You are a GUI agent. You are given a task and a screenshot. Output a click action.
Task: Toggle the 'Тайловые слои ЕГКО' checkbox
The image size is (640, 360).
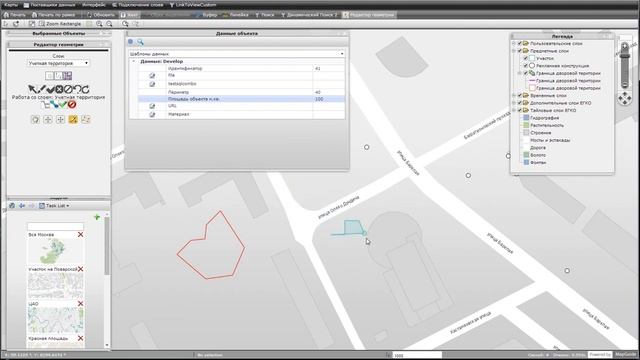coord(520,110)
